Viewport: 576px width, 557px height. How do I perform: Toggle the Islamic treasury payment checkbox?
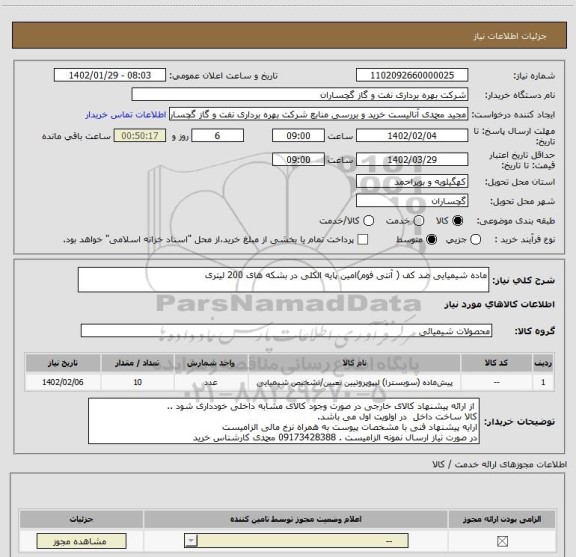tap(363, 240)
